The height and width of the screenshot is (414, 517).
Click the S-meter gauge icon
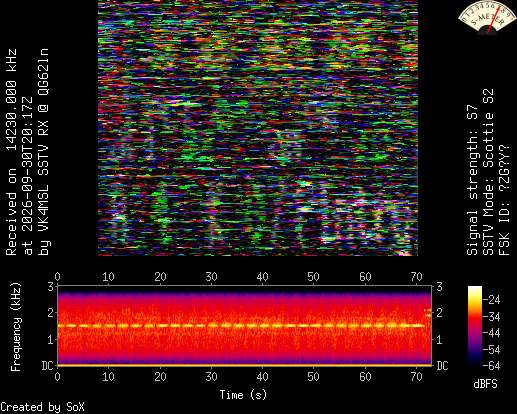pyautogui.click(x=486, y=17)
